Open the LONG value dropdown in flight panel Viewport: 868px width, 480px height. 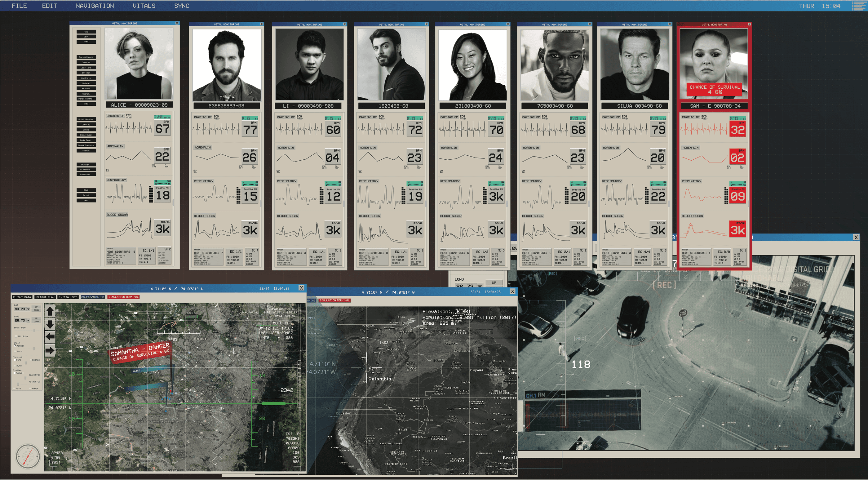pos(28,320)
